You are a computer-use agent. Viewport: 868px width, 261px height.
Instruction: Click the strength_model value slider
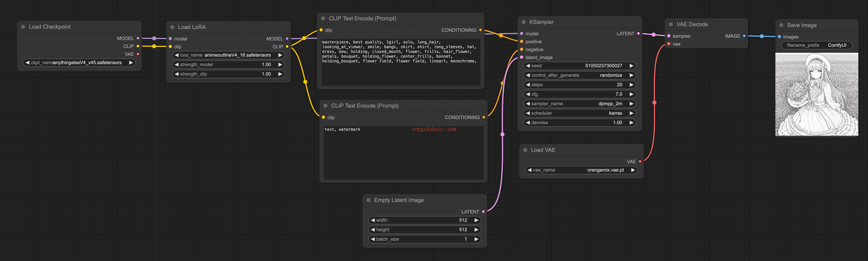[x=229, y=64]
